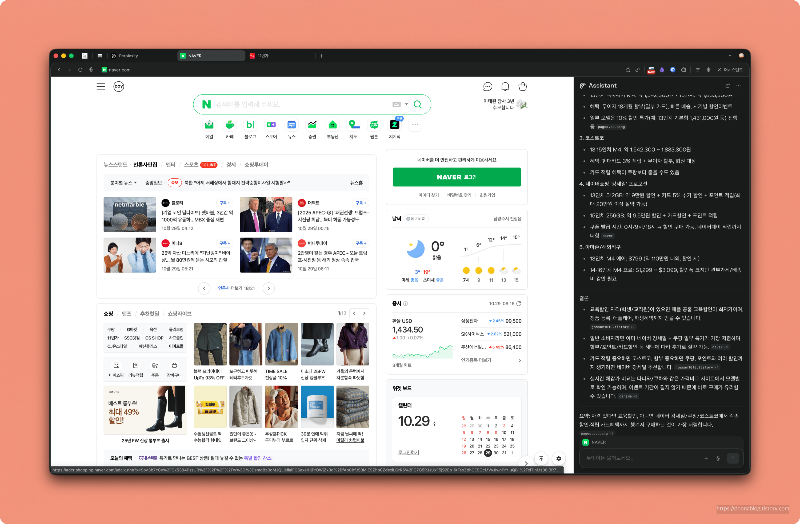Refresh the stock widget with circular arrow

pyautogui.click(x=519, y=304)
